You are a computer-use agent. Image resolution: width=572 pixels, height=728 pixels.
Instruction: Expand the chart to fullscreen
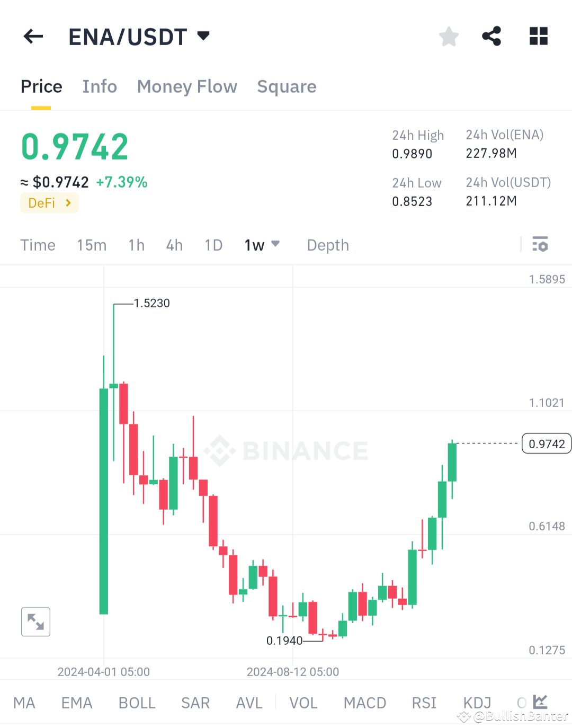pyautogui.click(x=35, y=622)
